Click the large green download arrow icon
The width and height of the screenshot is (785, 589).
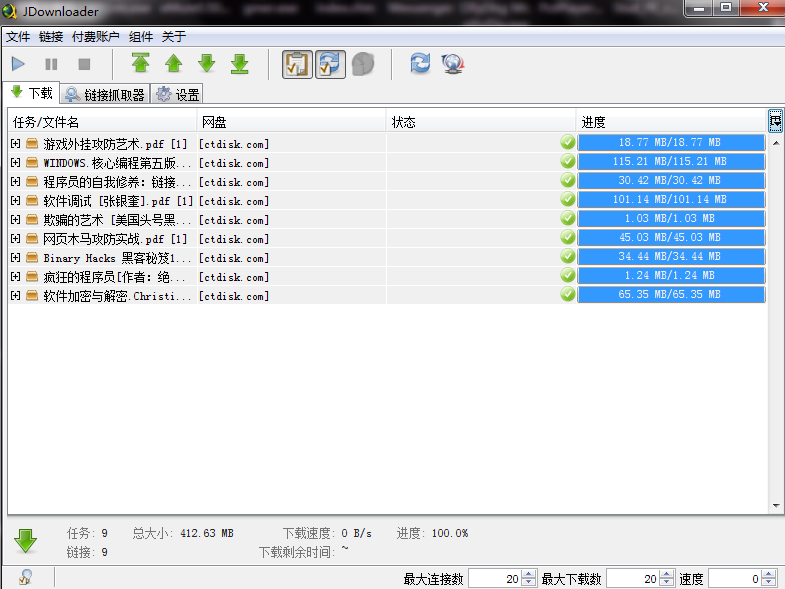tap(26, 542)
